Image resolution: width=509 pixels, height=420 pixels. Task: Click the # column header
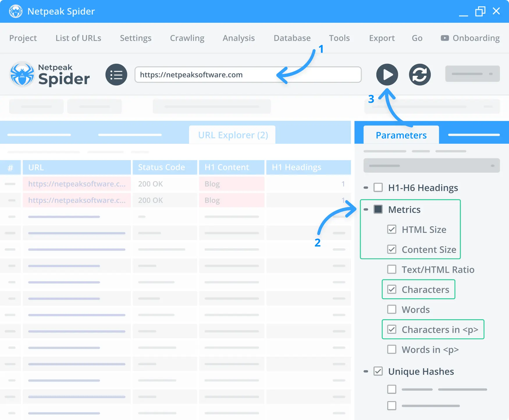tap(10, 167)
